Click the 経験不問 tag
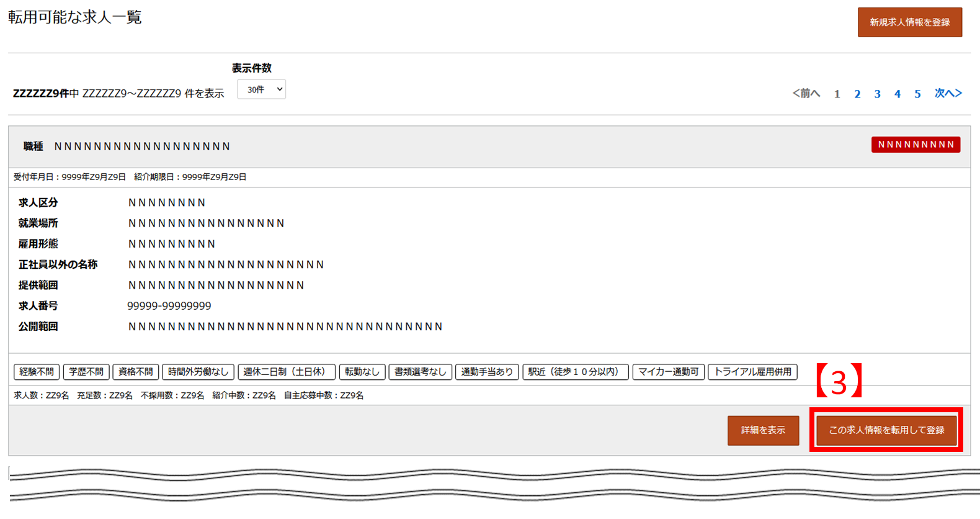This screenshot has width=980, height=519. click(37, 372)
